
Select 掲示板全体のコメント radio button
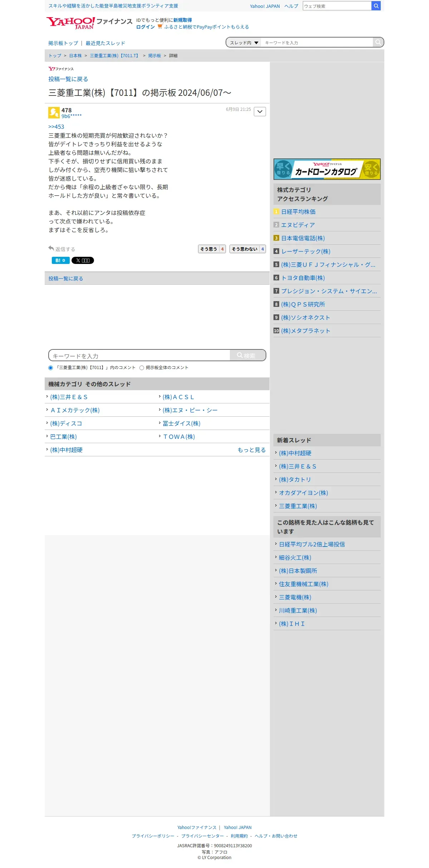tap(142, 368)
